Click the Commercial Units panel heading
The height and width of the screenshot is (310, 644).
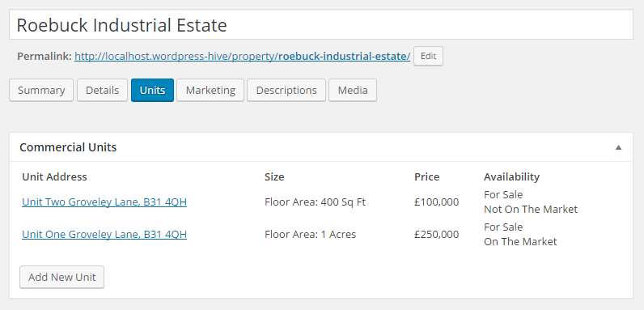pyautogui.click(x=68, y=147)
